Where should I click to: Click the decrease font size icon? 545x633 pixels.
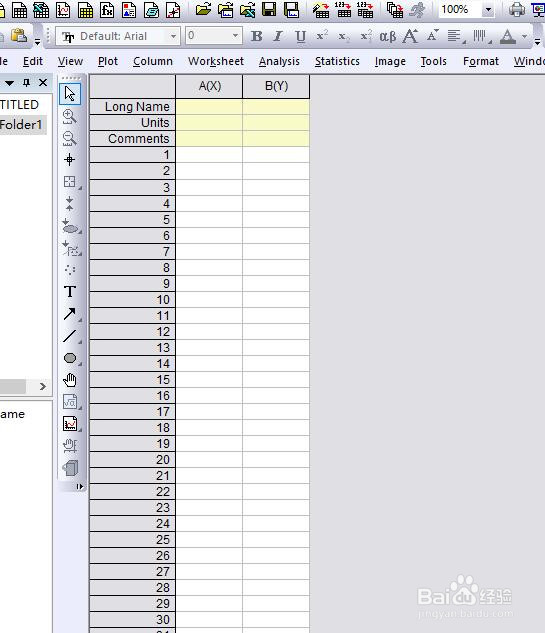pyautogui.click(x=432, y=36)
